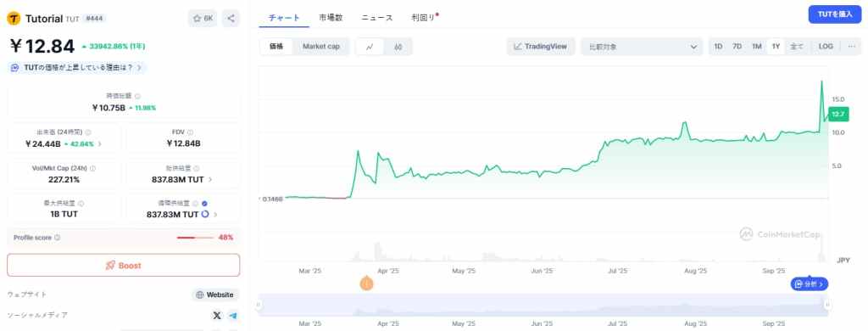Open the TradingView chart button
This screenshot has width=868, height=331.
pos(541,47)
